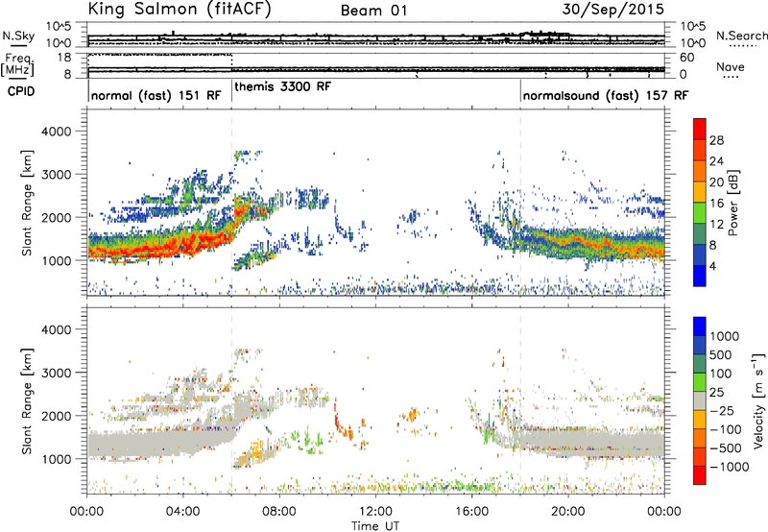Click the 'Velocity [m s-1]' colorbar label
This screenshot has width=768, height=532.
click(x=758, y=400)
